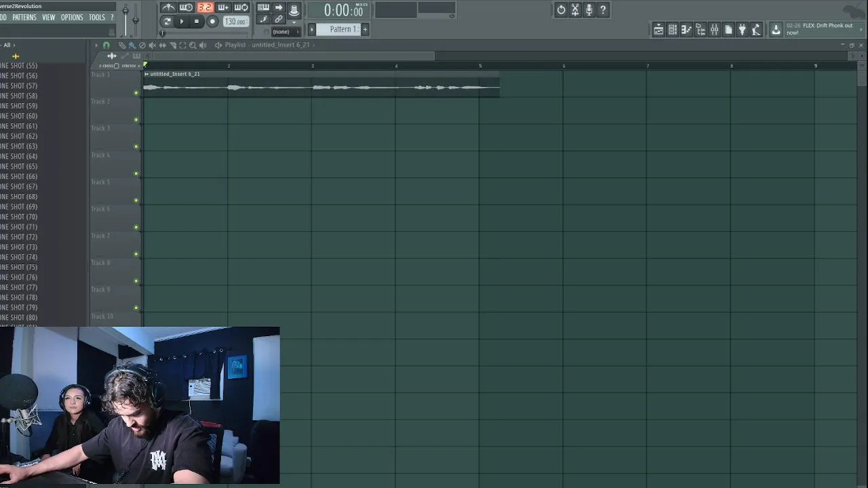Open the playlist options arrow menu
The image size is (868, 488).
[96, 45]
